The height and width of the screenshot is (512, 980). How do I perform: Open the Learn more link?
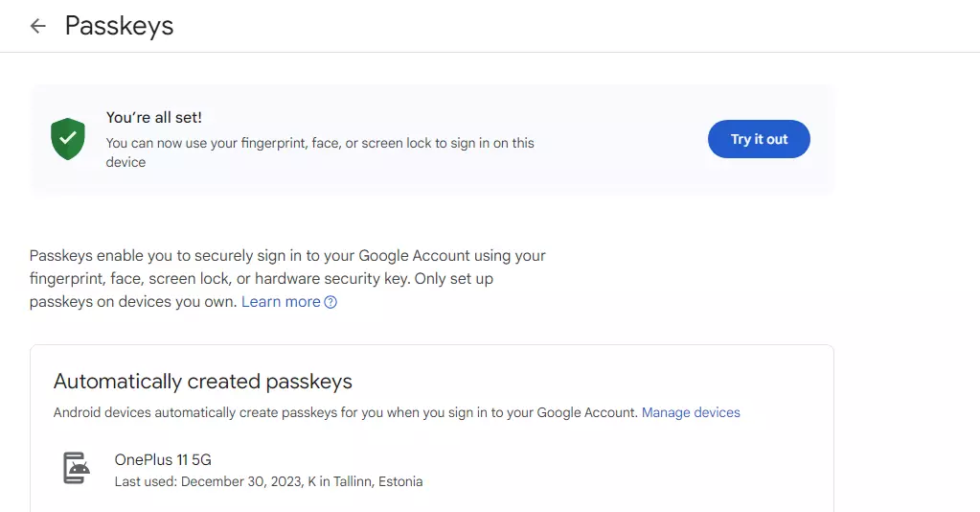click(281, 302)
